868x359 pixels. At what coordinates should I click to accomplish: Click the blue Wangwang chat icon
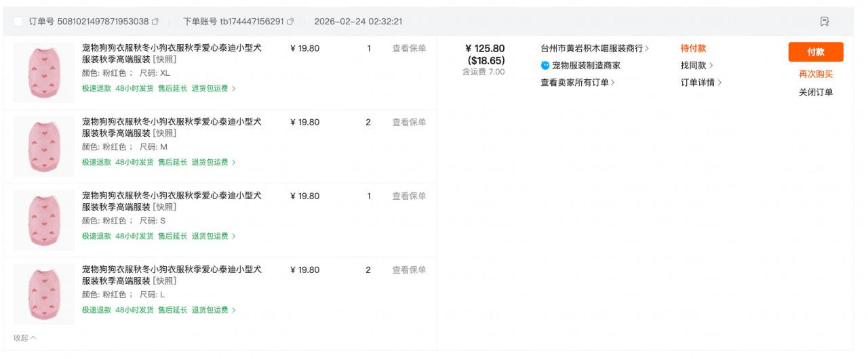(545, 66)
